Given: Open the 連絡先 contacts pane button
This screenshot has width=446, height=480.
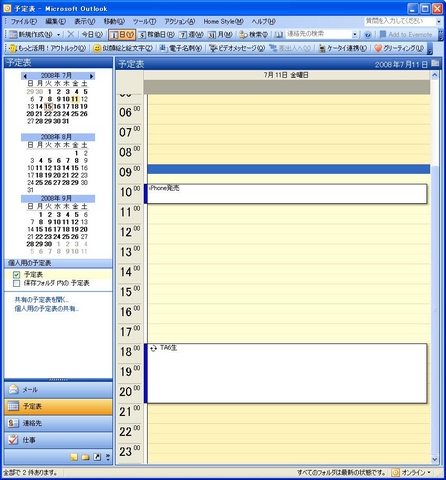Looking at the screenshot, I should click(x=58, y=423).
